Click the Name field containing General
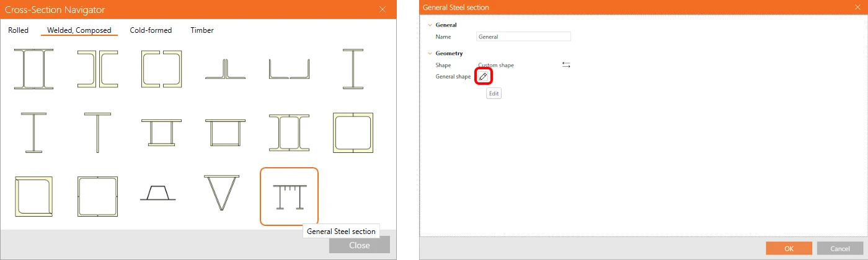Image resolution: width=868 pixels, height=260 pixels. (x=523, y=37)
